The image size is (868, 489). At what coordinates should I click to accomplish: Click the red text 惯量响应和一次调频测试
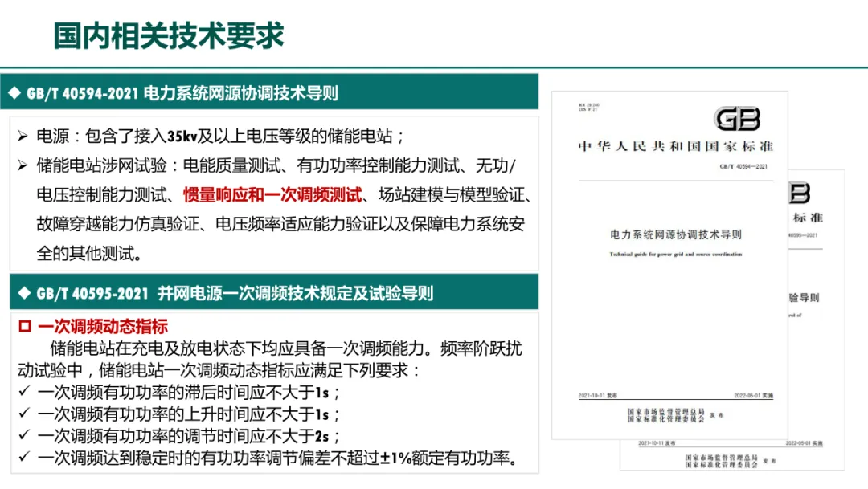(x=272, y=194)
